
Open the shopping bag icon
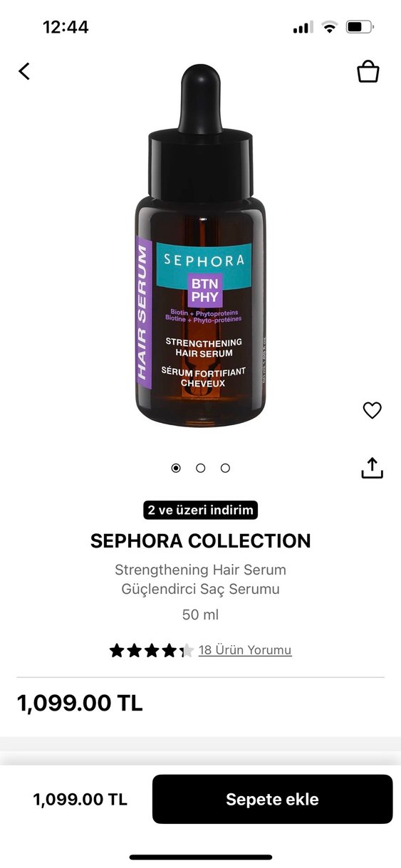pyautogui.click(x=368, y=71)
